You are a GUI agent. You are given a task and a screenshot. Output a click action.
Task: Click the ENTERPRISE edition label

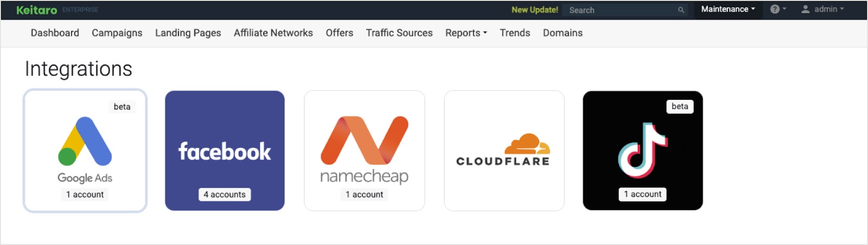pyautogui.click(x=80, y=10)
